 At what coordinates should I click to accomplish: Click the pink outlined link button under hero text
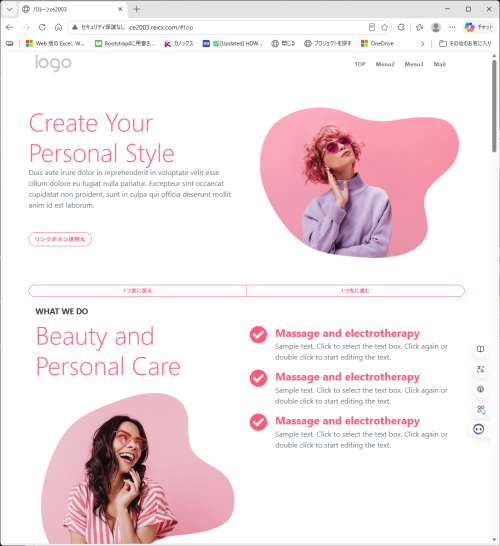60,239
